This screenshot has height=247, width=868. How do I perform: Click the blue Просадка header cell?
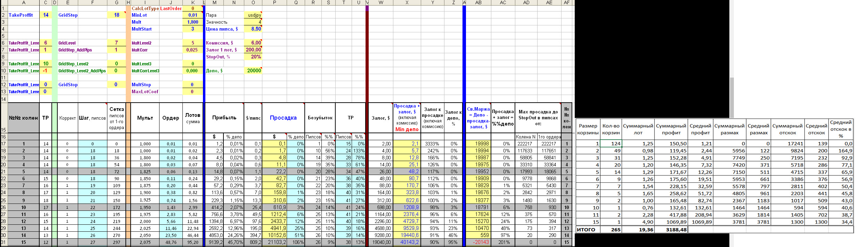(x=283, y=118)
